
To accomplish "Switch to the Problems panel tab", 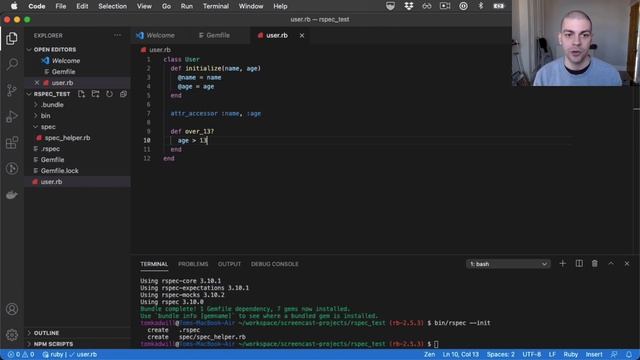I will (193, 264).
